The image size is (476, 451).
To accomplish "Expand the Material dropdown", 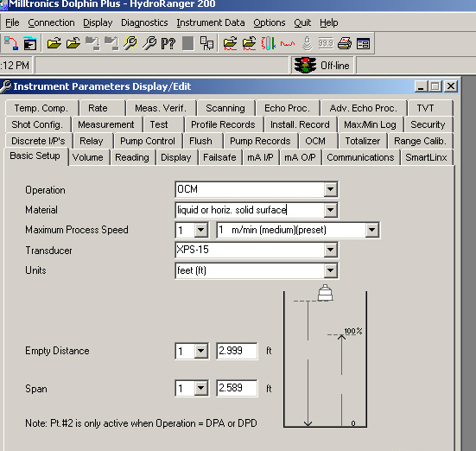I will pyautogui.click(x=330, y=210).
